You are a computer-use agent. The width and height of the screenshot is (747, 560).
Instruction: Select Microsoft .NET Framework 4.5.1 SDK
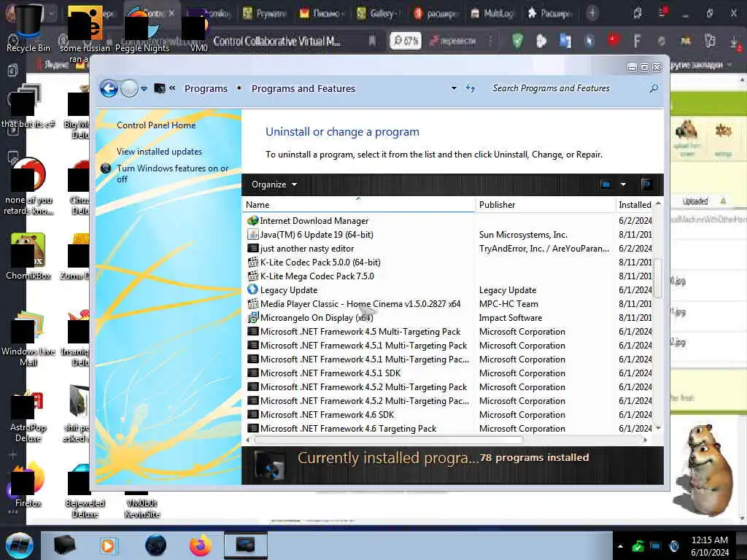coord(330,373)
